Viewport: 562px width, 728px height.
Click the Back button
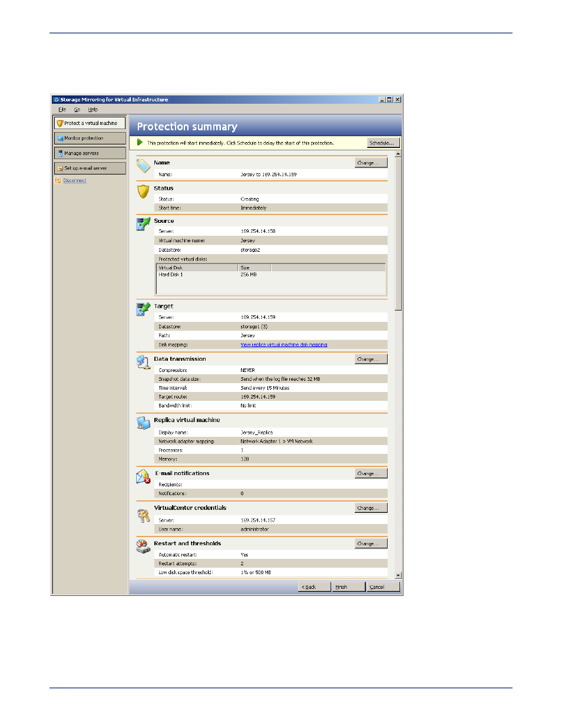315,587
